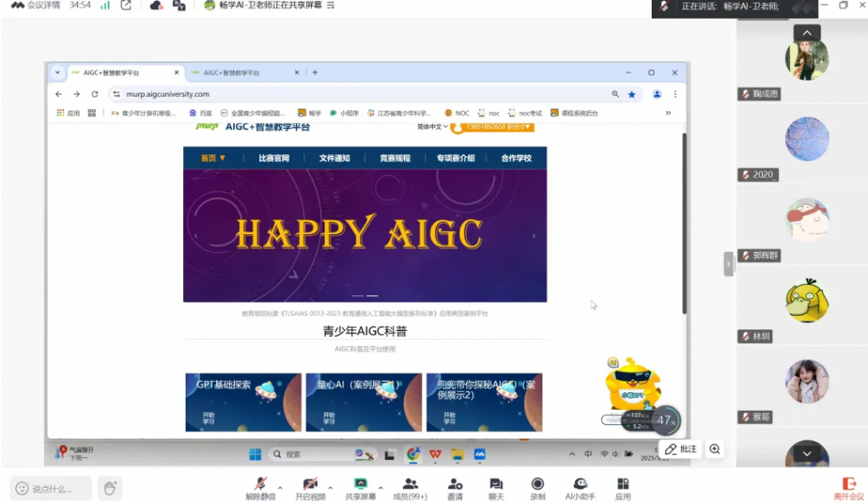Go to next banner slide with right arrow

coord(534,236)
